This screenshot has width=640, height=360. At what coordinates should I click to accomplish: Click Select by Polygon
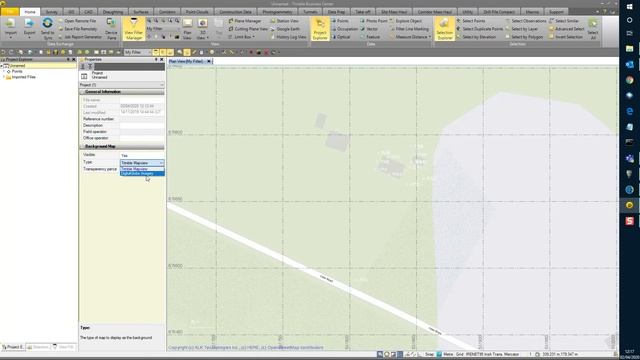click(524, 37)
